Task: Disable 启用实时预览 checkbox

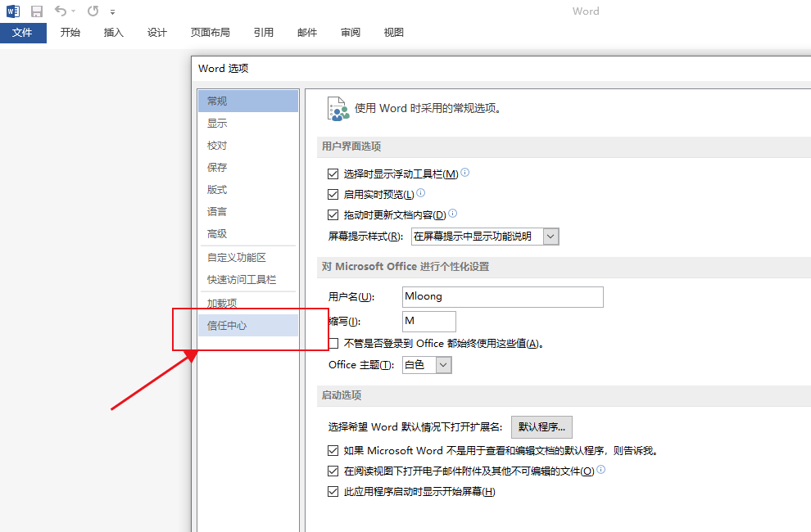Action: tap(333, 193)
